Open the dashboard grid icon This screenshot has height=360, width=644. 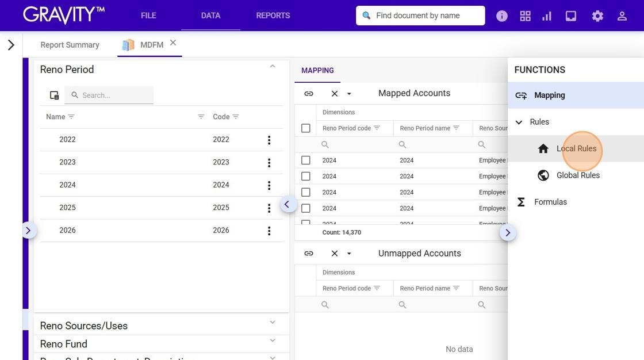525,16
